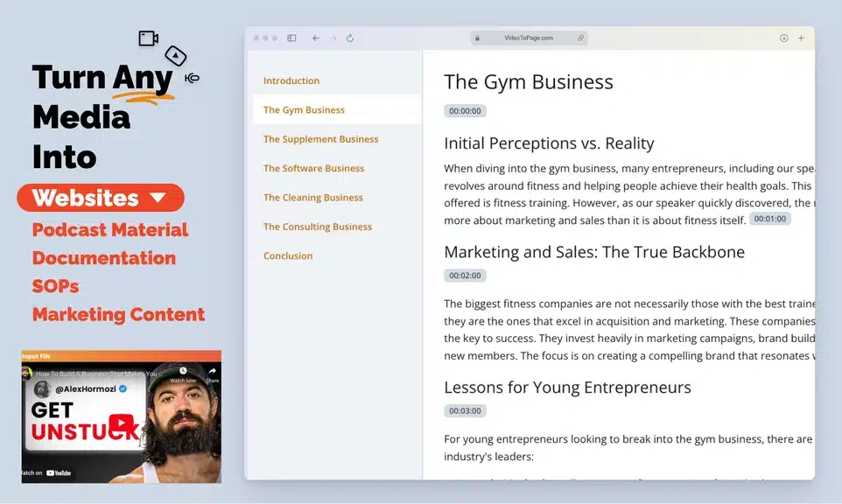
Task: Open the Websites dropdown
Action: [x=100, y=198]
